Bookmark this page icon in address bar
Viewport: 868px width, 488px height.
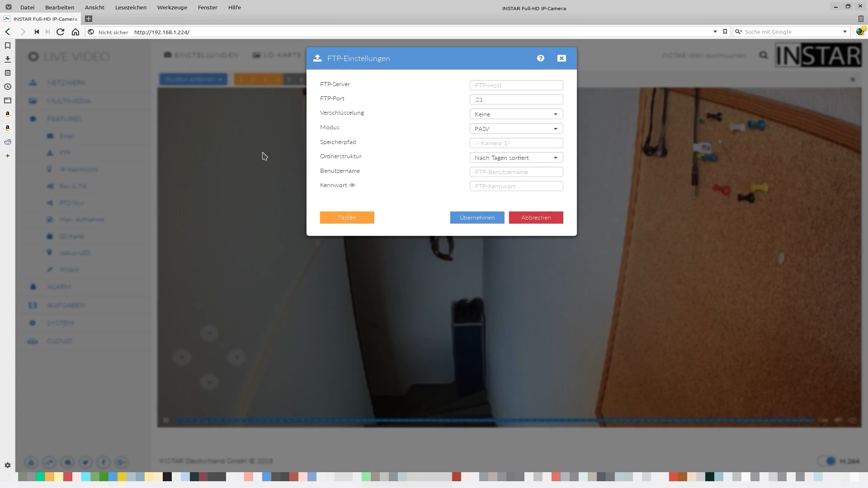point(725,32)
